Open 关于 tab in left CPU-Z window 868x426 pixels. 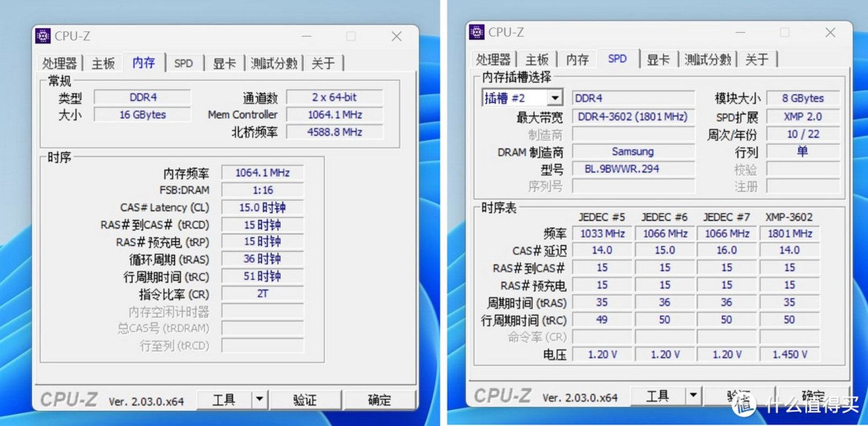[323, 63]
